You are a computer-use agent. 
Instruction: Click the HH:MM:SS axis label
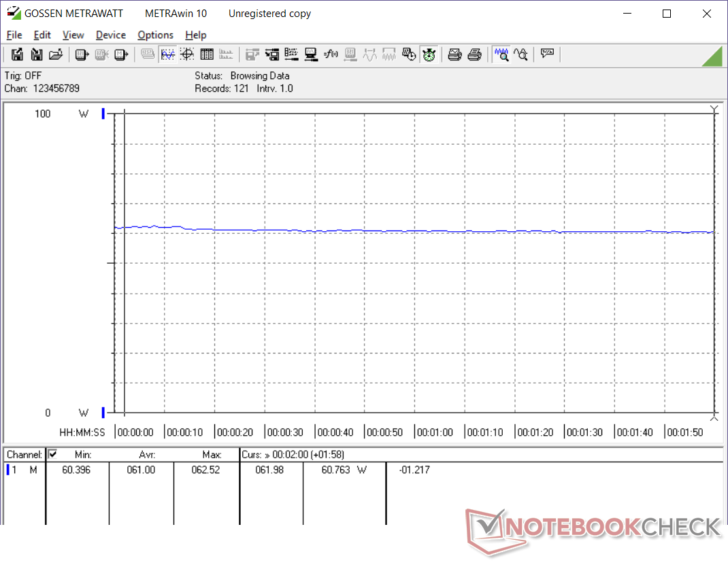tap(82, 432)
